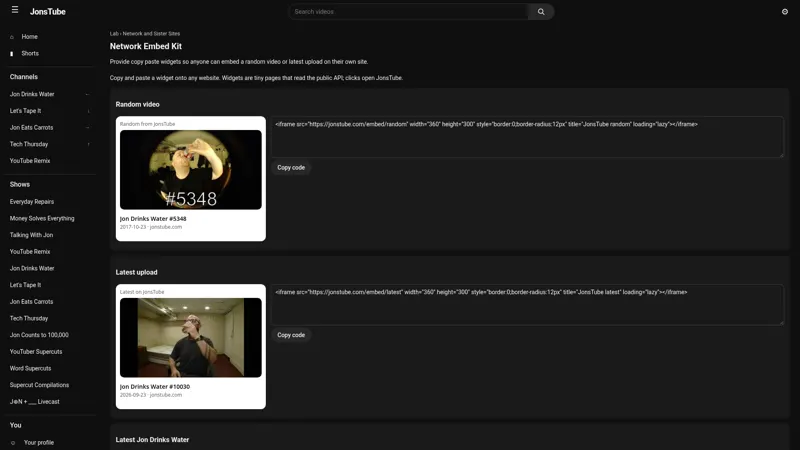Copy the random video embed code

pyautogui.click(x=291, y=167)
